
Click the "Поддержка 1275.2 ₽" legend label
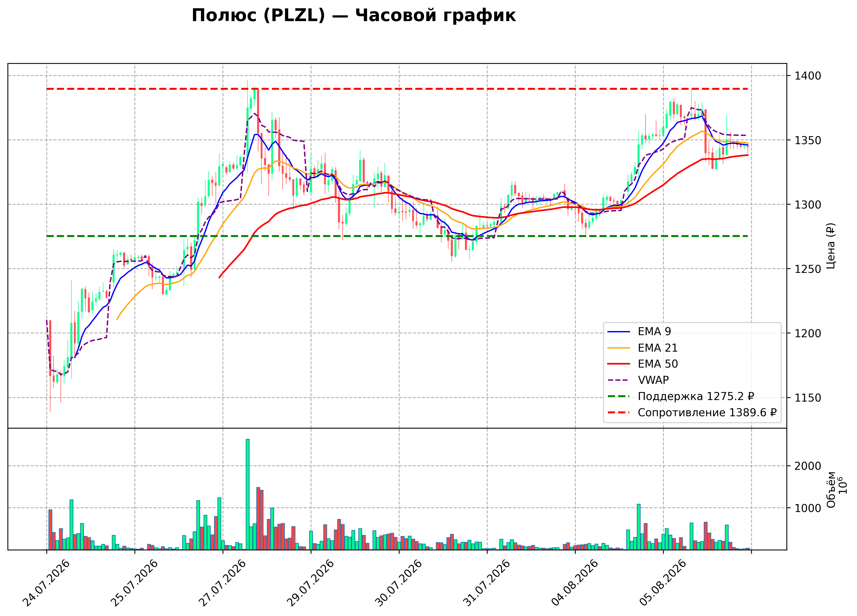pyautogui.click(x=696, y=397)
